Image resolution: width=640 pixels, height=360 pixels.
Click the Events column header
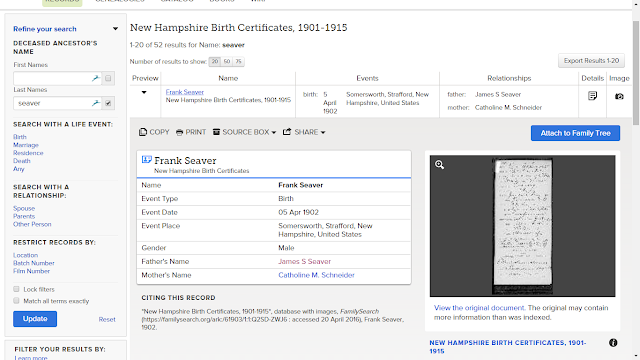tap(367, 78)
